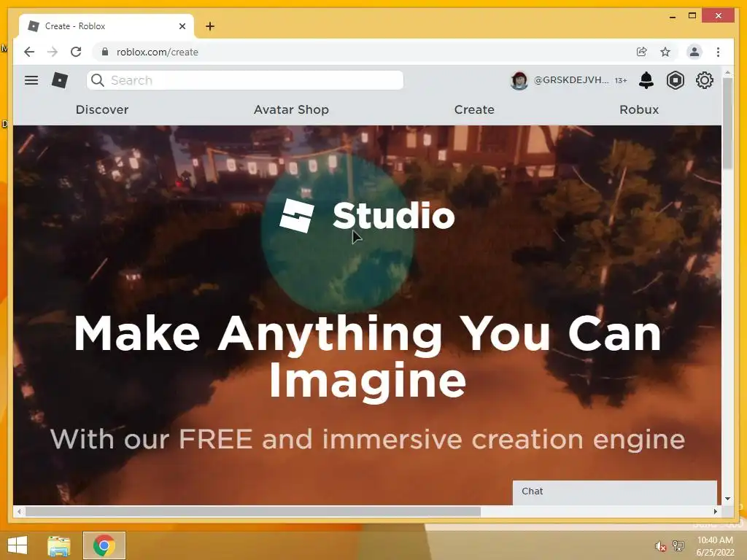Select the Create - Roblox tab
Screen dimensions: 747x560
point(106,26)
